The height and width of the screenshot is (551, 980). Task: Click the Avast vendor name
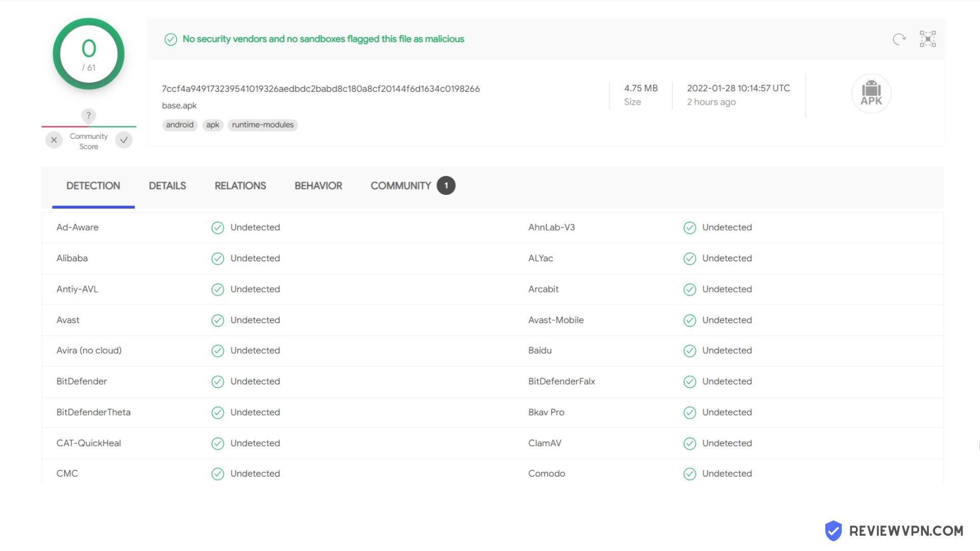(x=68, y=320)
